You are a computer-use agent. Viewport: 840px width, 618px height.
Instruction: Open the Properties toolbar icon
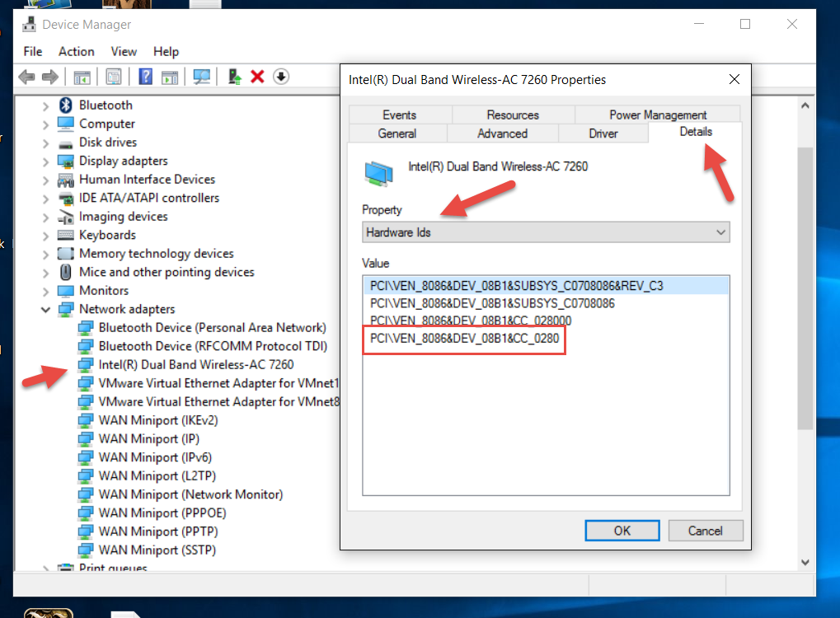114,76
